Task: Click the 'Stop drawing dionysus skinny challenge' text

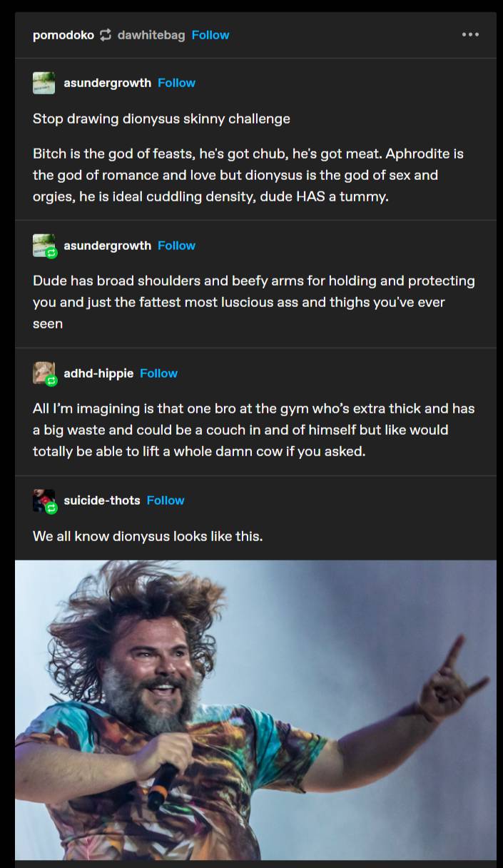Action: [x=161, y=118]
